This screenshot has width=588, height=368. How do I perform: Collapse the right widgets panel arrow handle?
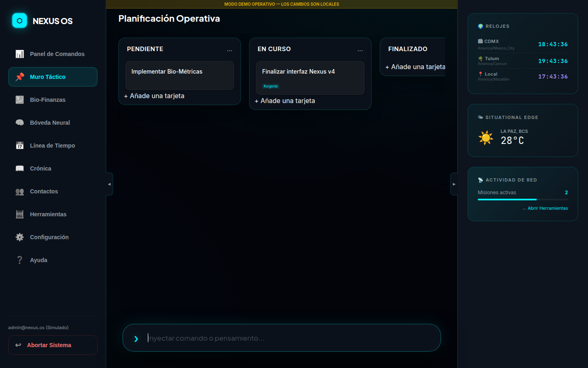(x=454, y=184)
